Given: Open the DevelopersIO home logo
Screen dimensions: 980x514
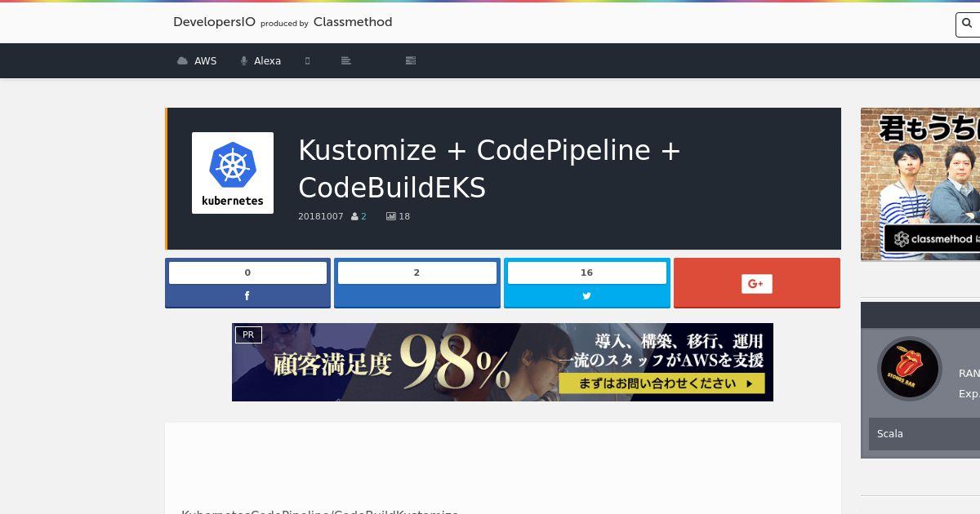Looking at the screenshot, I should click(x=214, y=22).
